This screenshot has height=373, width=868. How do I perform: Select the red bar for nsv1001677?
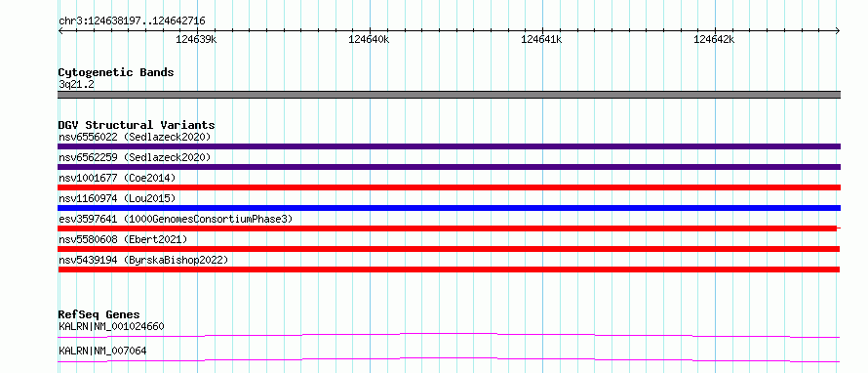click(449, 187)
